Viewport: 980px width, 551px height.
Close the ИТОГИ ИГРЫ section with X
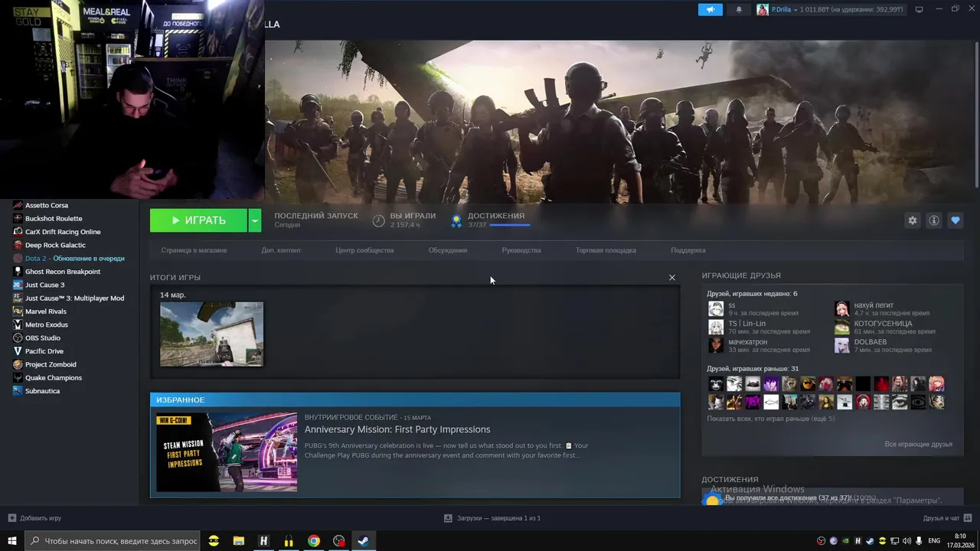(672, 278)
